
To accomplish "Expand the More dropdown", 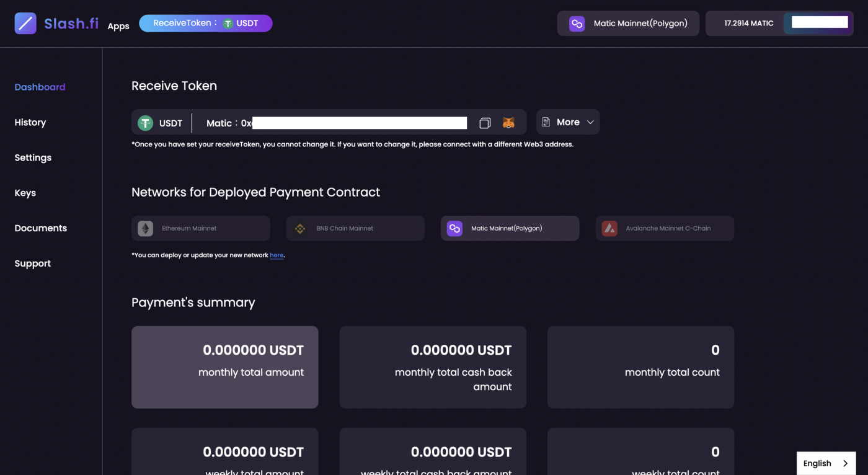I will [x=568, y=122].
